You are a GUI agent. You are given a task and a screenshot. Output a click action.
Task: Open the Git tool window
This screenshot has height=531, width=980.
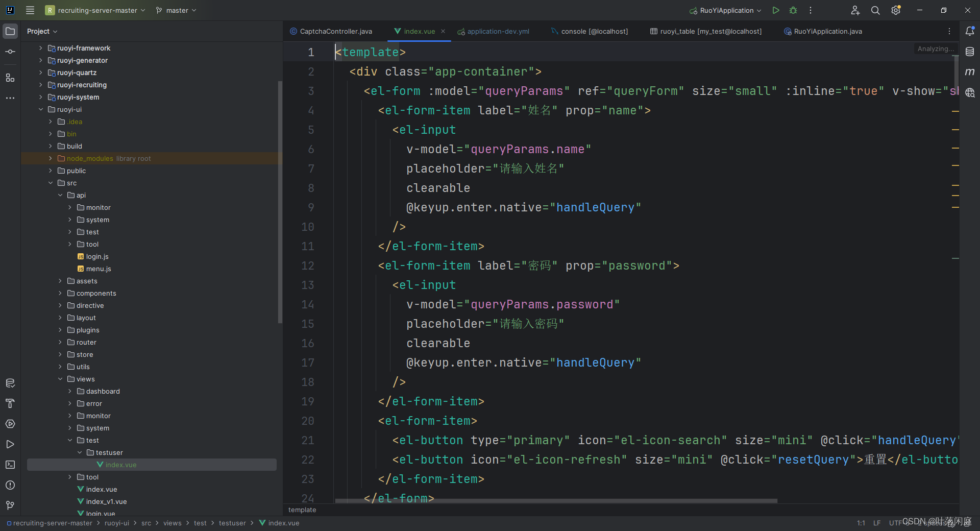click(x=10, y=505)
